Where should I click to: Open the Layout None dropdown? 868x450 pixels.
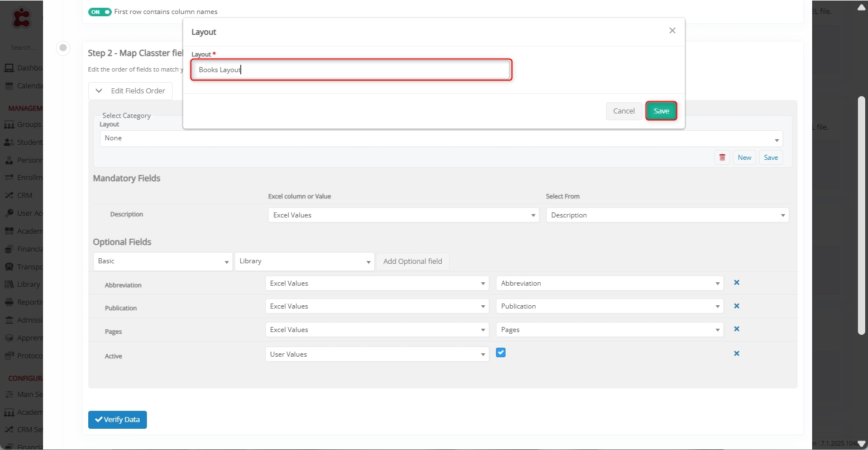click(x=441, y=139)
